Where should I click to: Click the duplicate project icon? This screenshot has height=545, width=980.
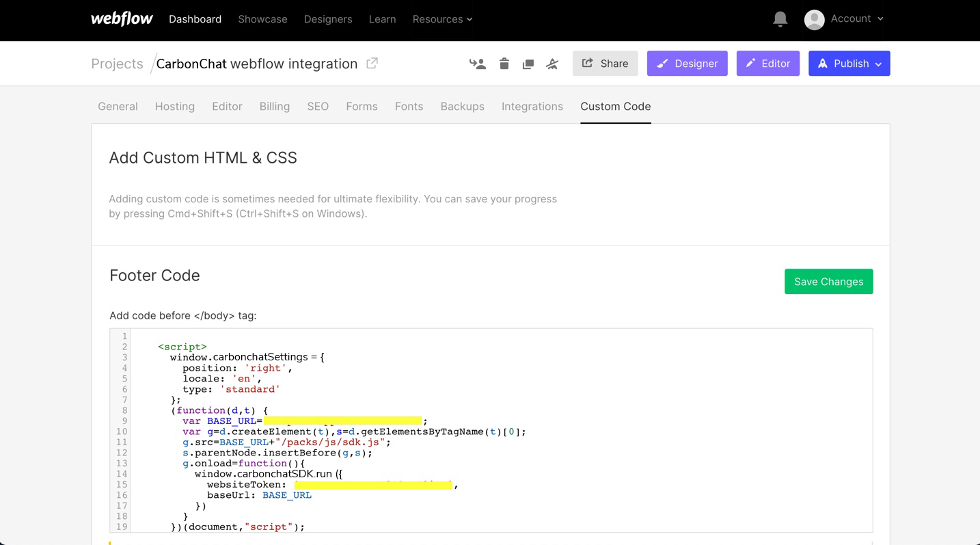pos(528,64)
